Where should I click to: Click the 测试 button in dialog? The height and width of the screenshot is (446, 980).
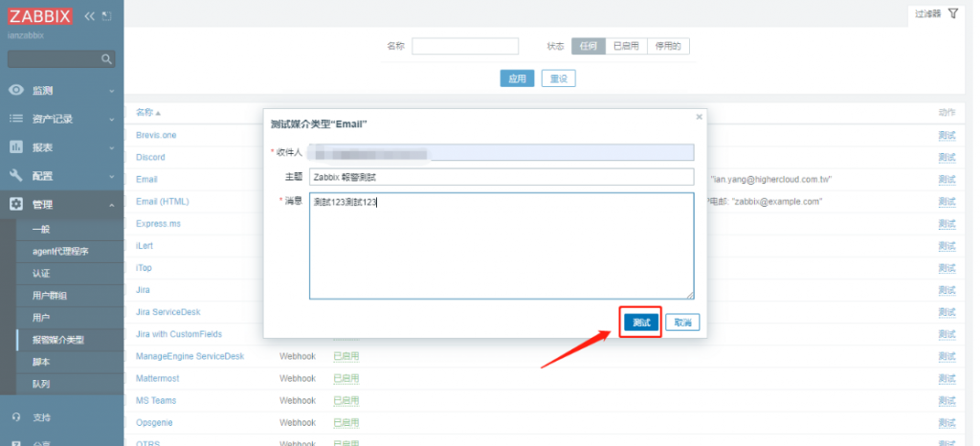tap(641, 323)
